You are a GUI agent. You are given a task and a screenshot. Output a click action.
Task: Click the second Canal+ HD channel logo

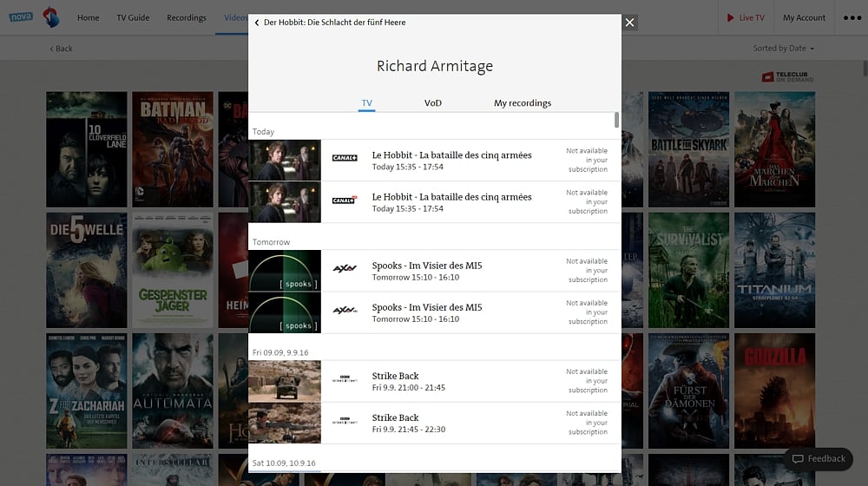point(345,200)
